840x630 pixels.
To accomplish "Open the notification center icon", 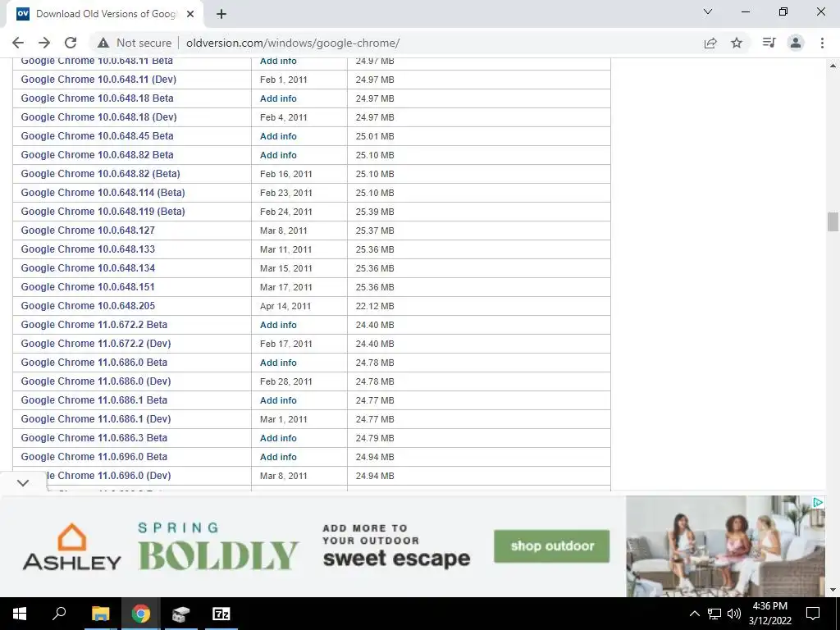I will pyautogui.click(x=813, y=614).
